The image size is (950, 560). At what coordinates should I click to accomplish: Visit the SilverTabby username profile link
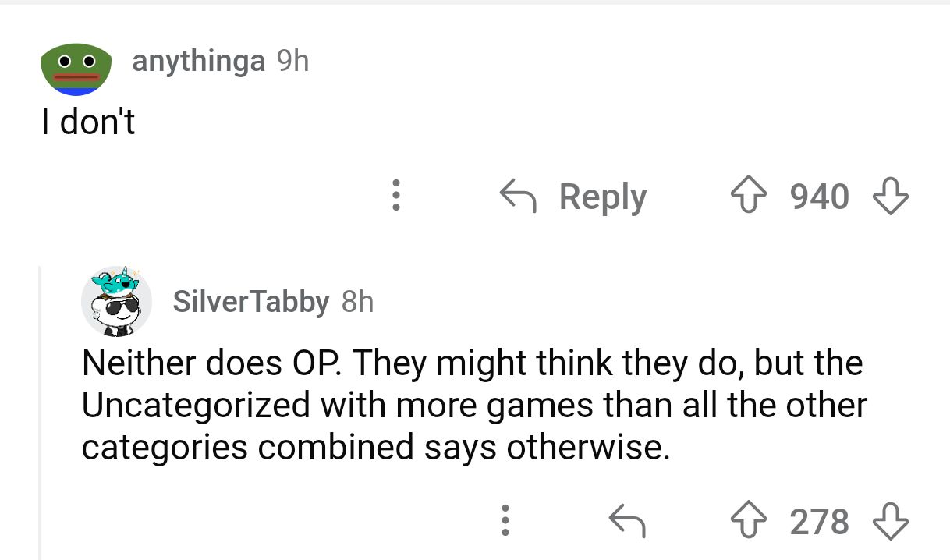point(250,302)
